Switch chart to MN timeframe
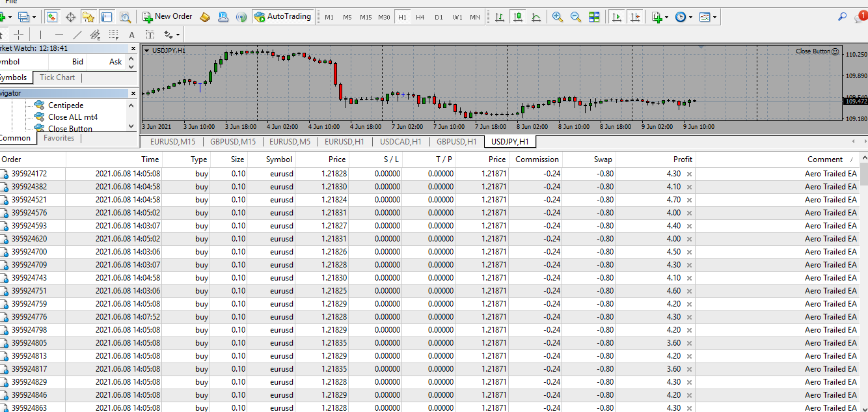 pyautogui.click(x=475, y=17)
